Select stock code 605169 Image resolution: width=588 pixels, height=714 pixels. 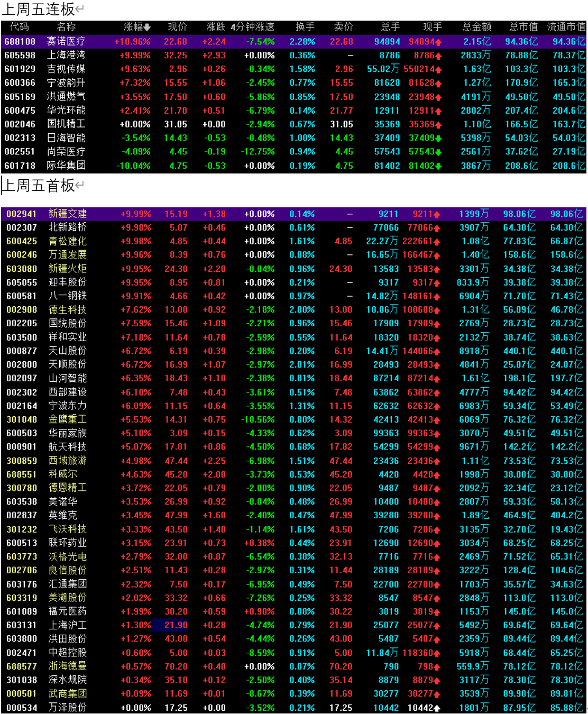click(20, 97)
